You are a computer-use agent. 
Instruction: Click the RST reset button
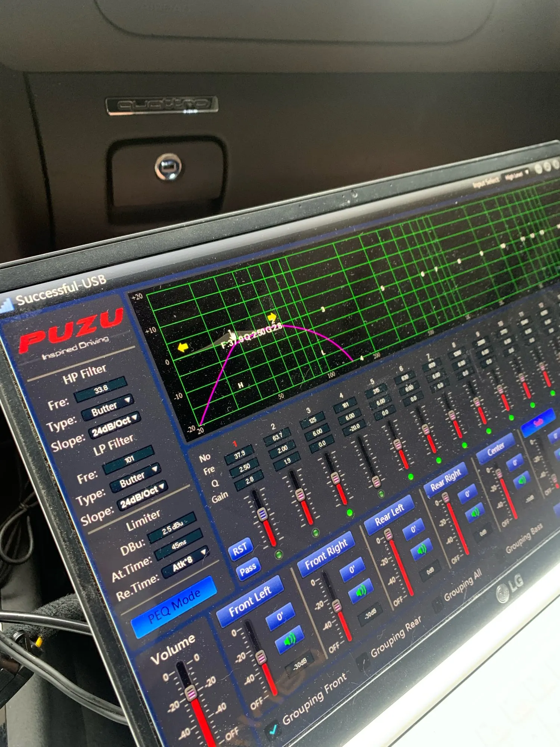point(240,548)
